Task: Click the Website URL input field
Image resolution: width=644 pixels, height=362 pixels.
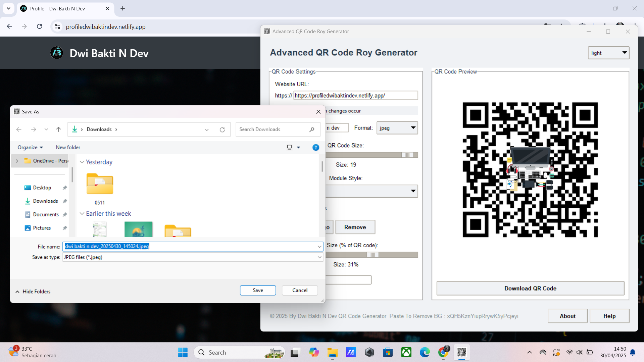Action: pyautogui.click(x=356, y=96)
